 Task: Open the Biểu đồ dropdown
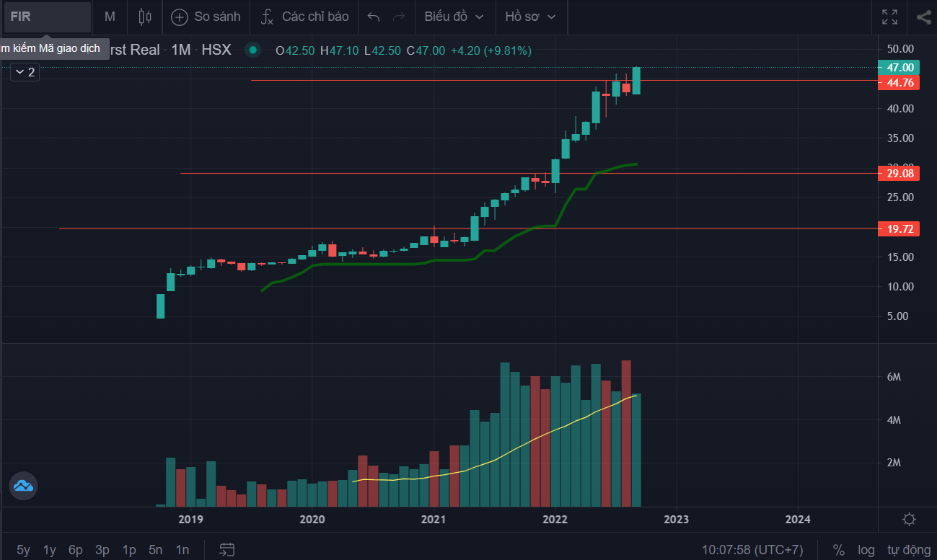pyautogui.click(x=454, y=17)
